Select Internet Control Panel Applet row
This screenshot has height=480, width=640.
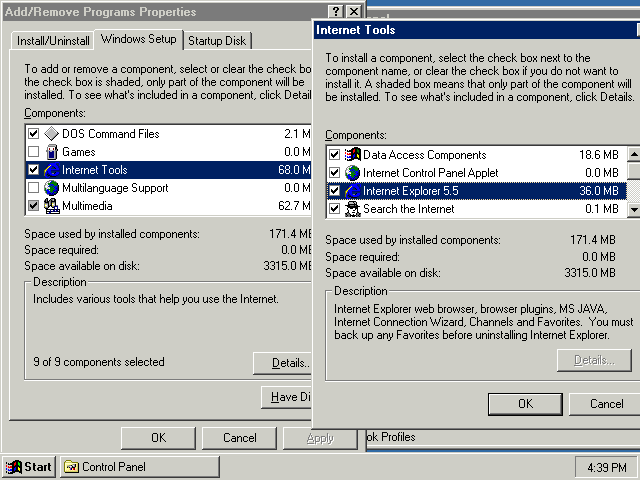point(477,173)
